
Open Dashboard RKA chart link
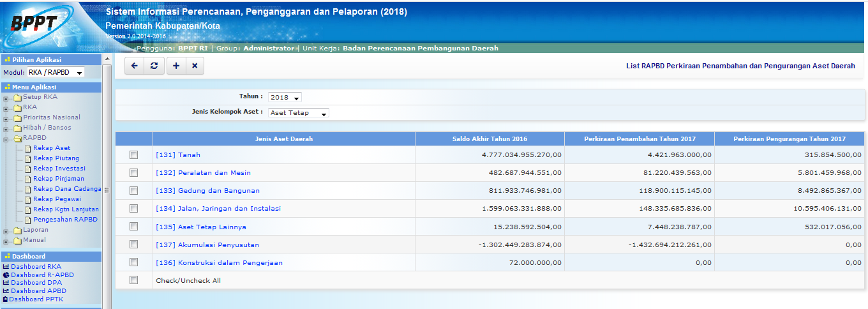[x=36, y=267]
